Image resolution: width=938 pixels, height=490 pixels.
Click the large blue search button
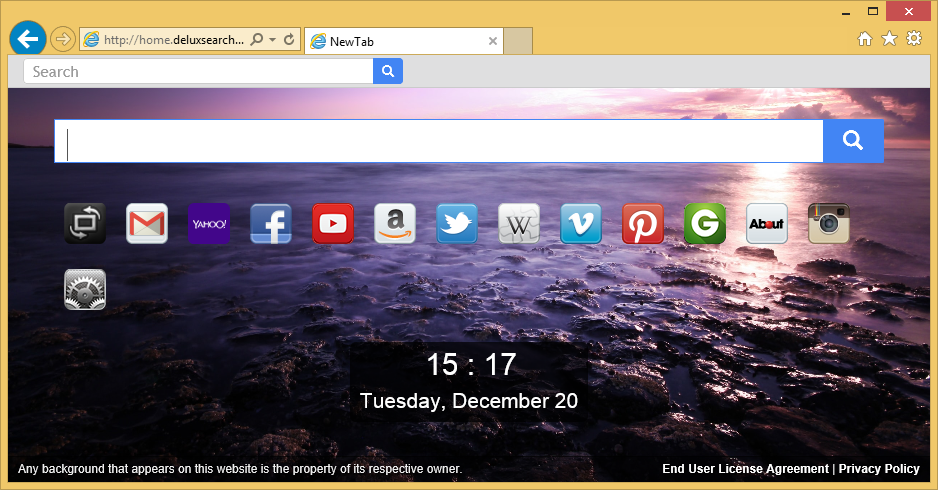coord(853,141)
